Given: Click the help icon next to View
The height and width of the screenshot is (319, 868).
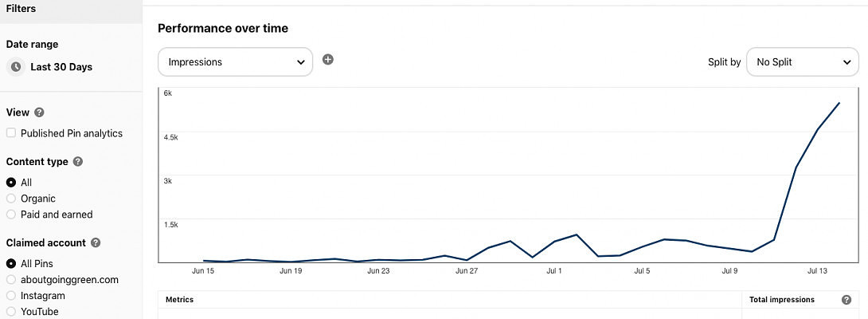Looking at the screenshot, I should (39, 112).
